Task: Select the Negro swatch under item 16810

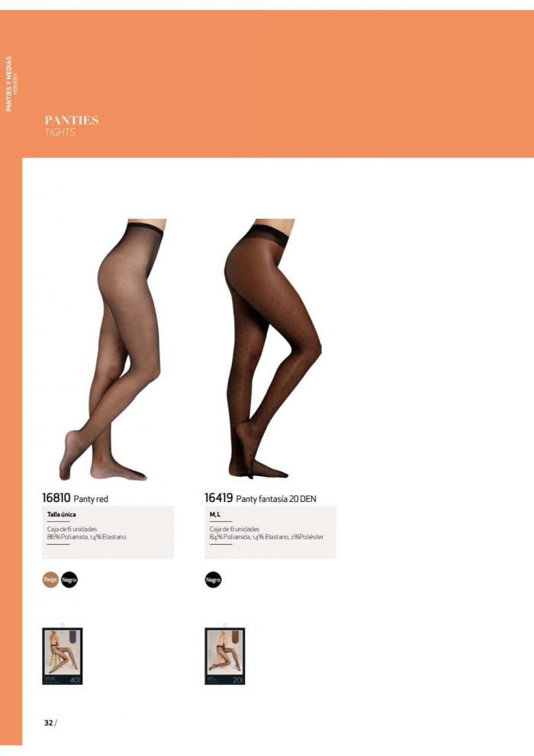Action: tap(69, 580)
